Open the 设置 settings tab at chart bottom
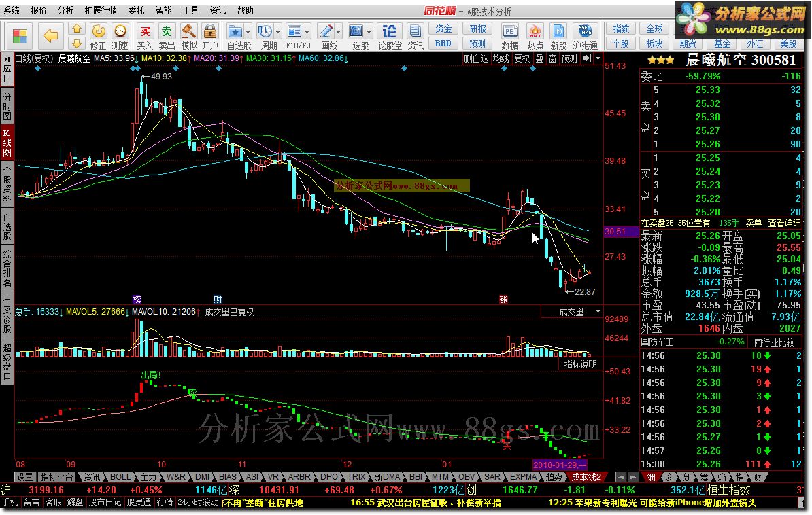812x515 pixels. pyautogui.click(x=25, y=477)
